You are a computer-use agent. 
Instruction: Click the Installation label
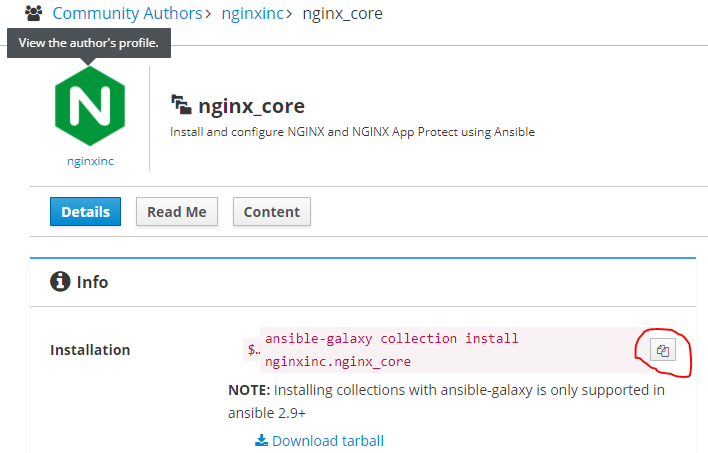pos(90,350)
